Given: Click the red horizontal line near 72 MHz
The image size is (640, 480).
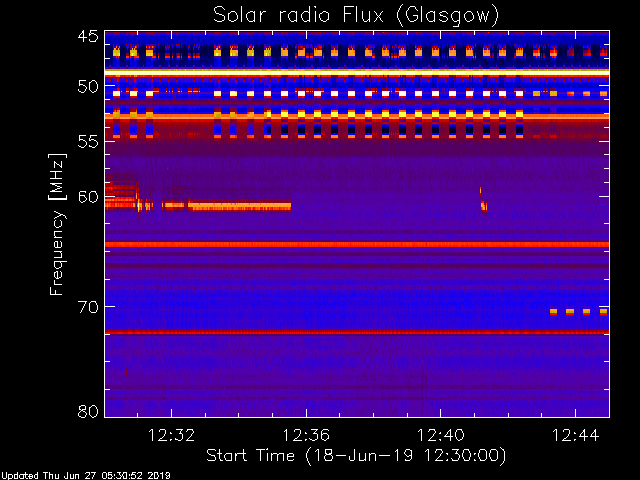Looking at the screenshot, I should point(357,332).
